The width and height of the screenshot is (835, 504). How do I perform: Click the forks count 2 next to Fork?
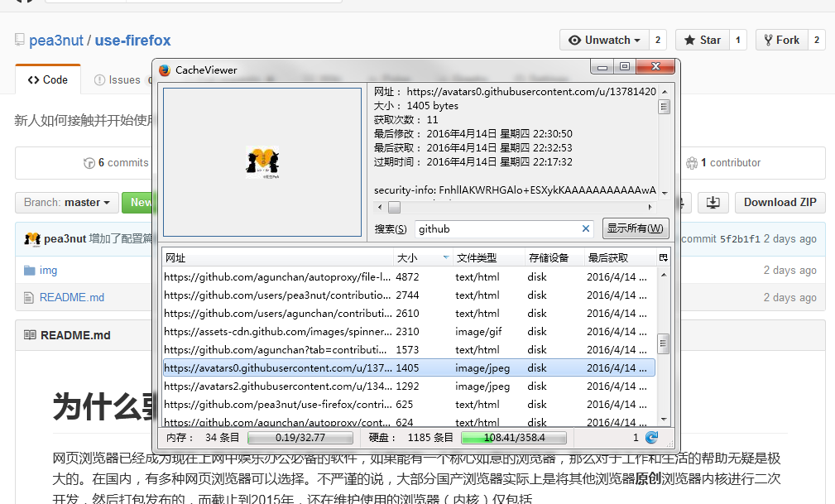[816, 40]
